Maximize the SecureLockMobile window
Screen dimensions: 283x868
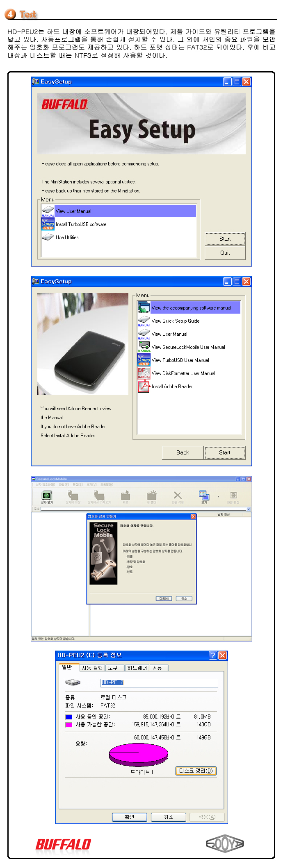tap(243, 479)
